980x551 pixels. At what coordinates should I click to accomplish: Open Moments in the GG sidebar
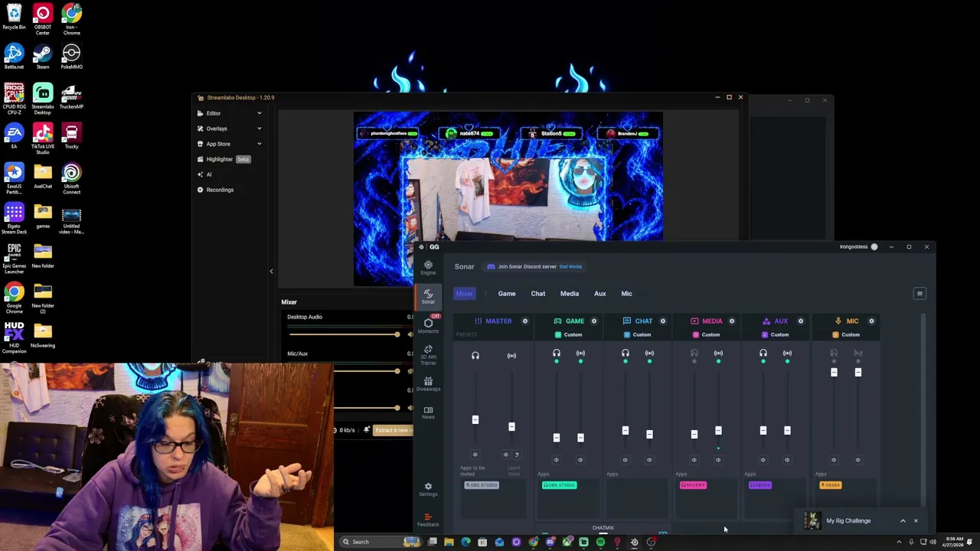click(x=428, y=325)
